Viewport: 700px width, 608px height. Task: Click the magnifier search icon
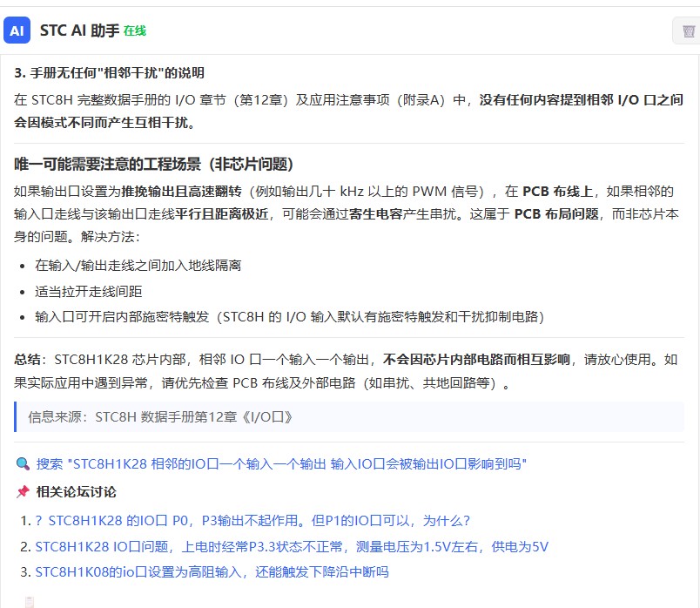tap(23, 463)
